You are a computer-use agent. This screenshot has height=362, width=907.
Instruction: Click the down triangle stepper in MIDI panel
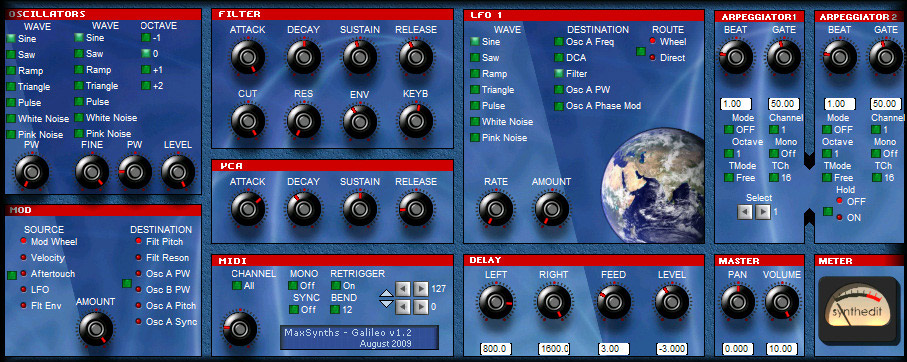click(x=385, y=303)
